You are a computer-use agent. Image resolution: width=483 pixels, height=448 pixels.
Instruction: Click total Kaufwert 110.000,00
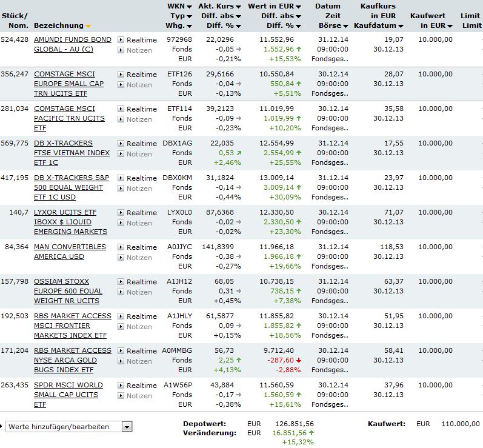point(461,424)
